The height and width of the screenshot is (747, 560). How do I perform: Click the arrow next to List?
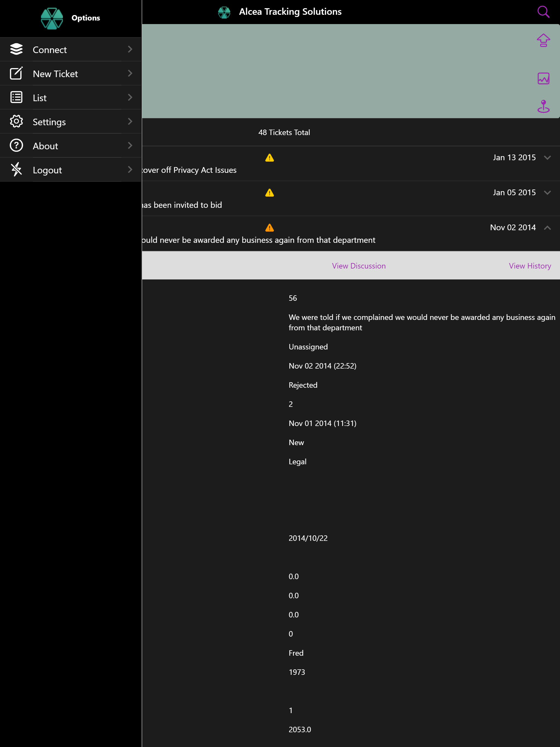(x=130, y=97)
